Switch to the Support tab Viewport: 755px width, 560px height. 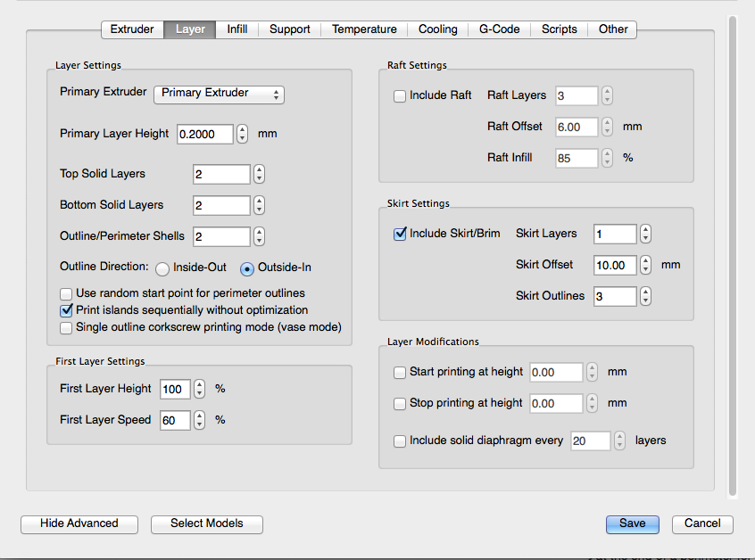(289, 29)
